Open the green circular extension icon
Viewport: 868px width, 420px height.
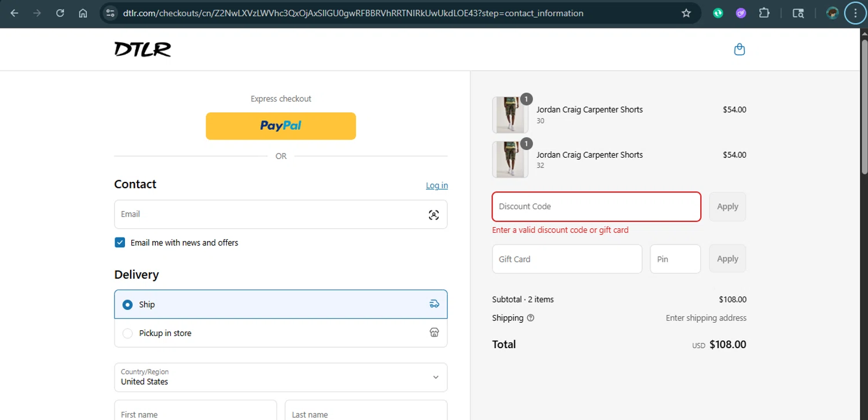pyautogui.click(x=718, y=13)
